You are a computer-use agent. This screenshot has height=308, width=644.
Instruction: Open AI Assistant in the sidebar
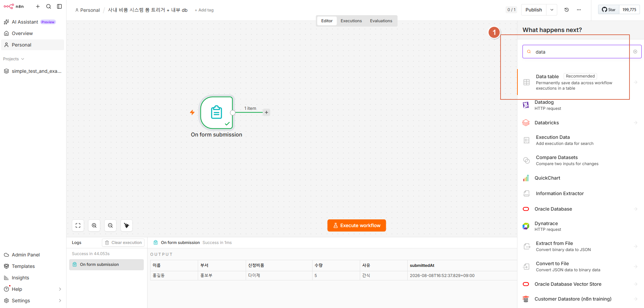coord(33,22)
